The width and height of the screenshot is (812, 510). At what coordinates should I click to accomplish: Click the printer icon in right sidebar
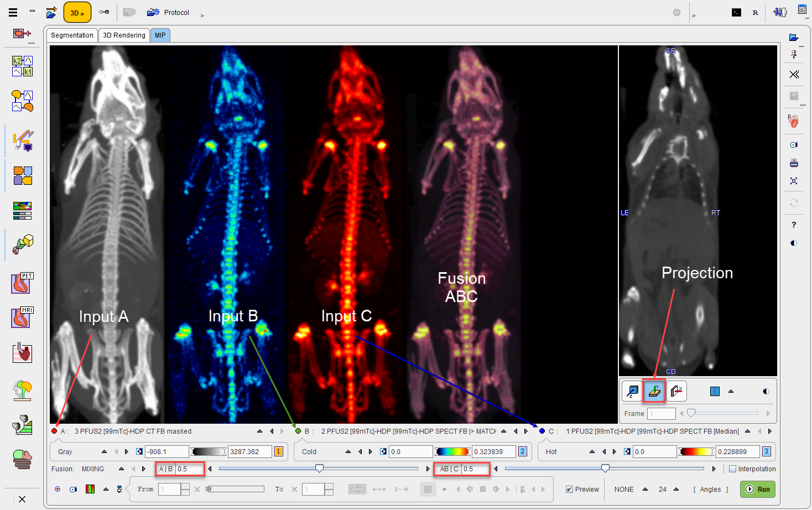794,163
